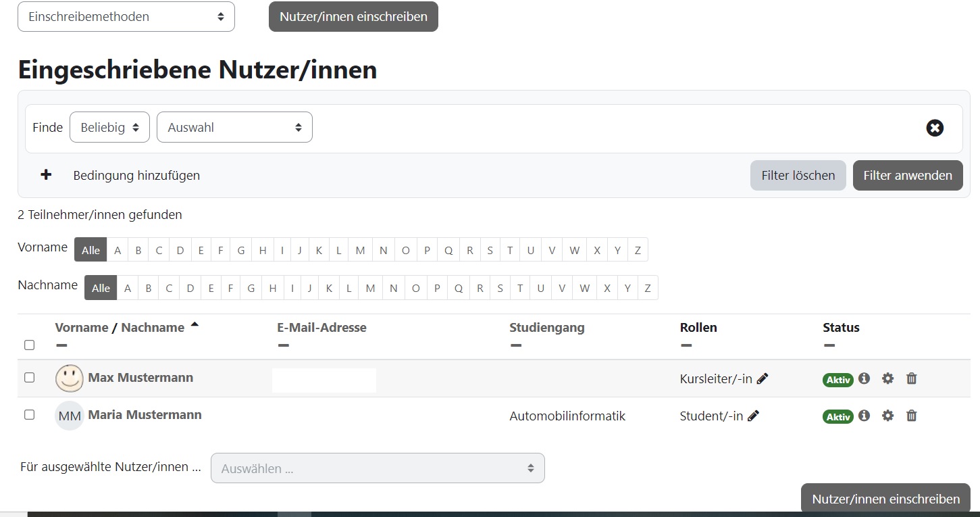980x517 pixels.
Task: Open the Beliebig filter dropdown
Action: tap(109, 126)
